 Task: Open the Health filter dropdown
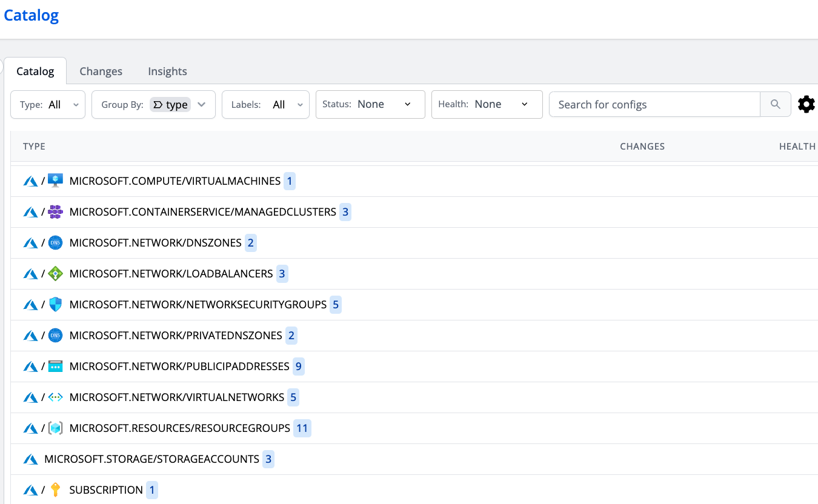487,104
